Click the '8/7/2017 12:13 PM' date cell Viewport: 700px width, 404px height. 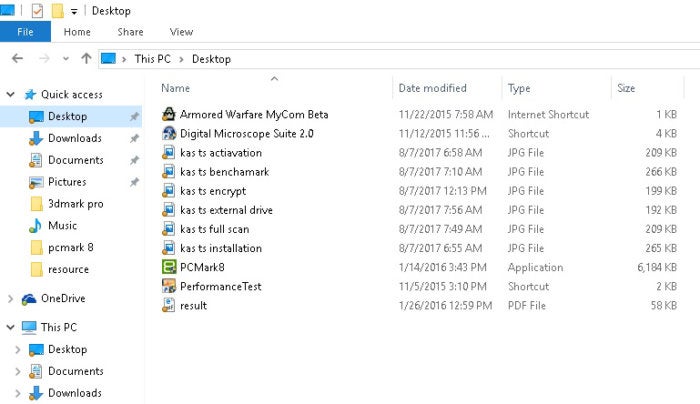click(442, 191)
